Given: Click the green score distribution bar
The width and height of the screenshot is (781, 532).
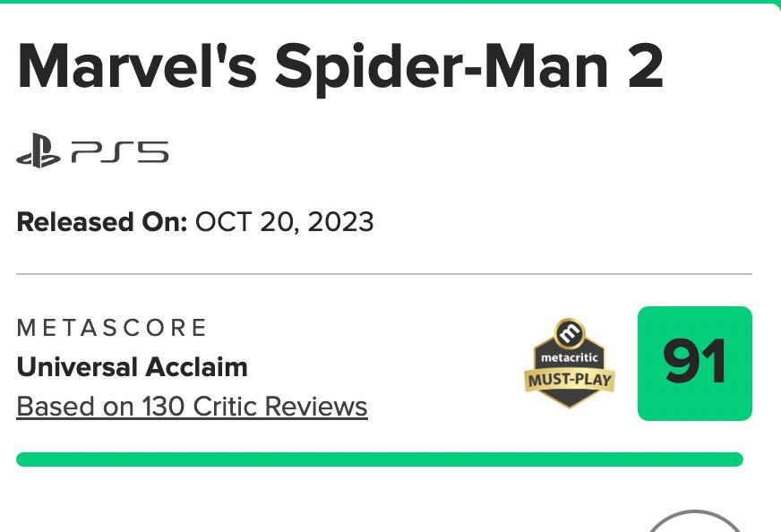Looking at the screenshot, I should click(x=381, y=459).
